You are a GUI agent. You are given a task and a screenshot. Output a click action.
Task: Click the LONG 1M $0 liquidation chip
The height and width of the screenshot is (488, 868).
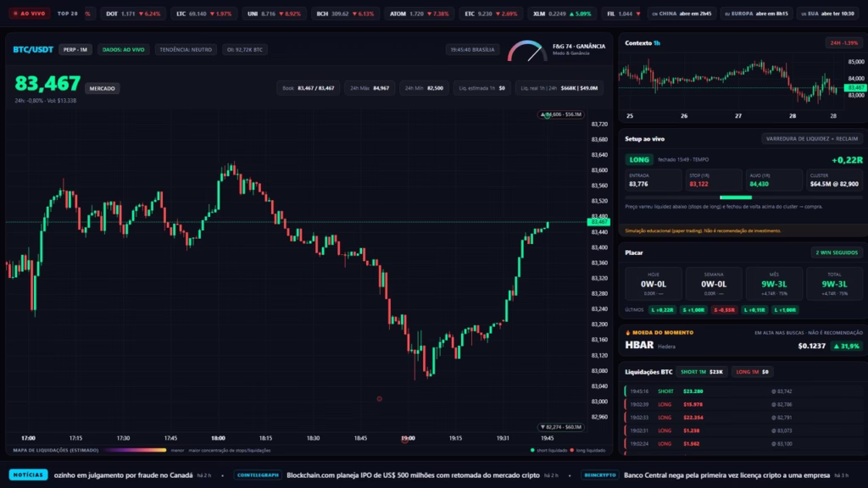click(x=752, y=372)
